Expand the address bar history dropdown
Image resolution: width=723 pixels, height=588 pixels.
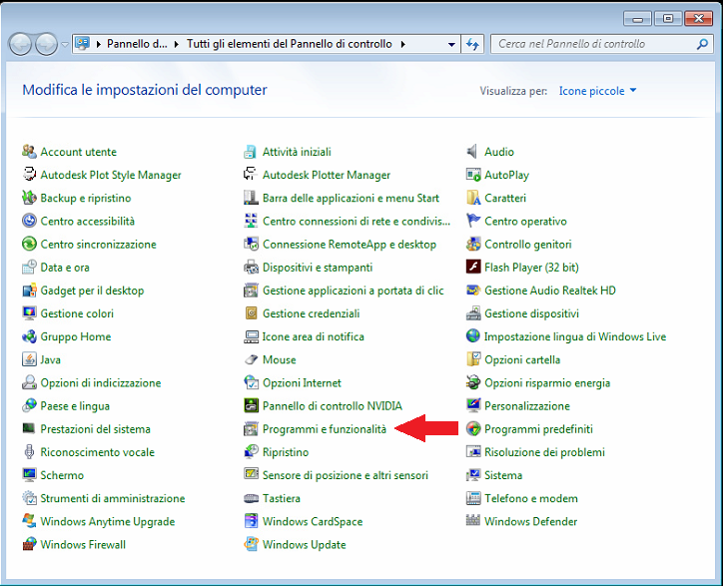pos(451,44)
